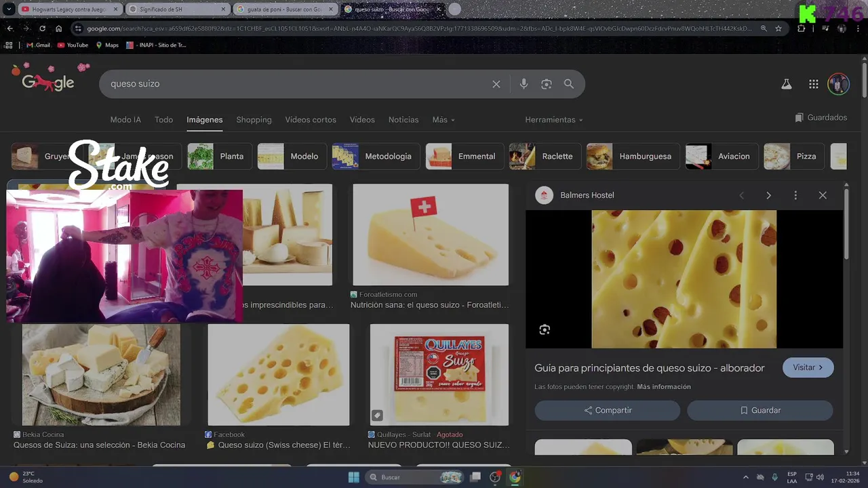Open the Foroatletismo cheese with Swiss flag image
The image size is (868, 488).
click(x=431, y=235)
